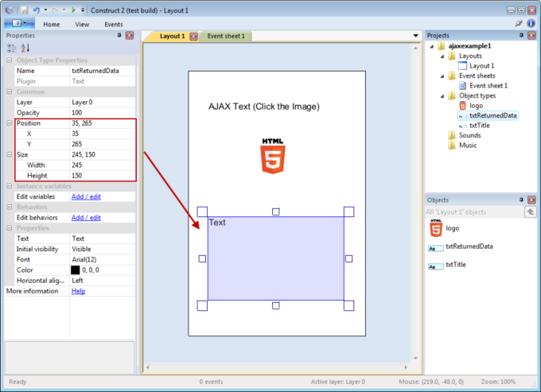Image resolution: width=541 pixels, height=392 pixels.
Task: Click the Width value 245
Action: 103,165
